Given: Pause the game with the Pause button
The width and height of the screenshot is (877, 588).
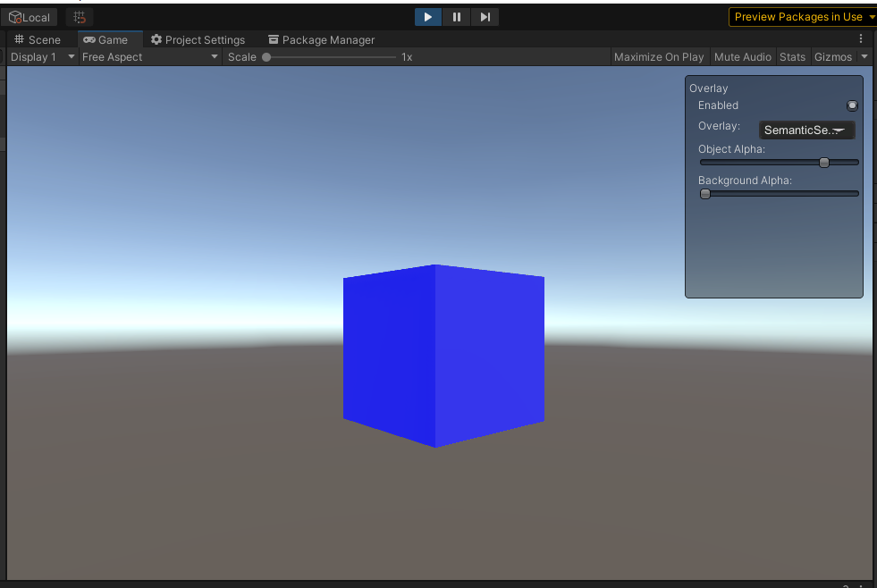Looking at the screenshot, I should point(456,16).
